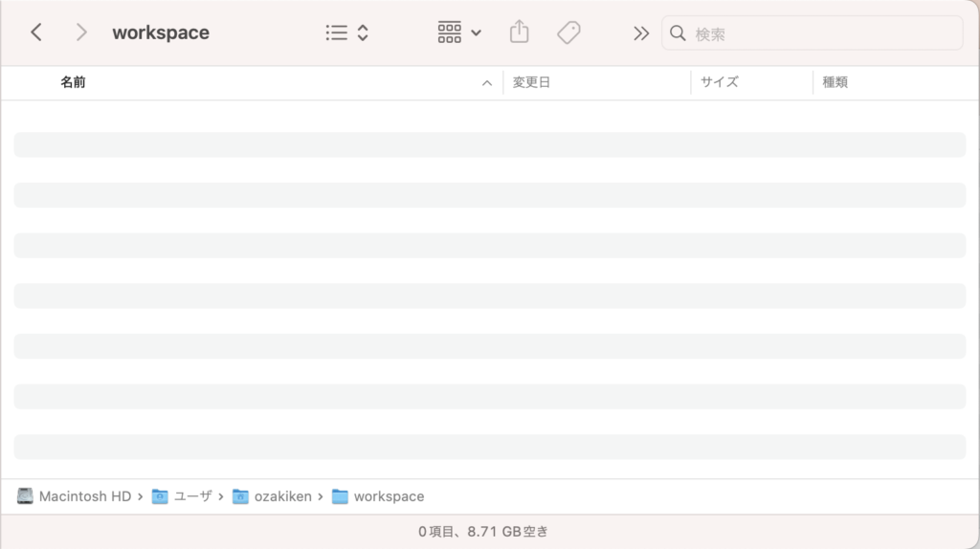Select the list view icon
Screen dimensions: 980x549
(336, 33)
